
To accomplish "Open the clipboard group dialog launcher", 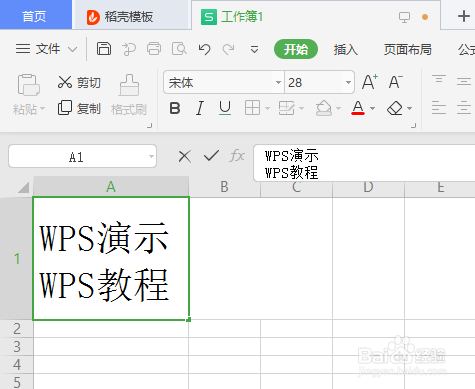I will click(x=150, y=125).
